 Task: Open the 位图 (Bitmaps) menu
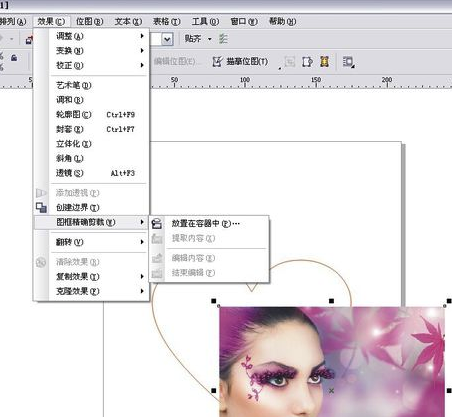[x=89, y=22]
